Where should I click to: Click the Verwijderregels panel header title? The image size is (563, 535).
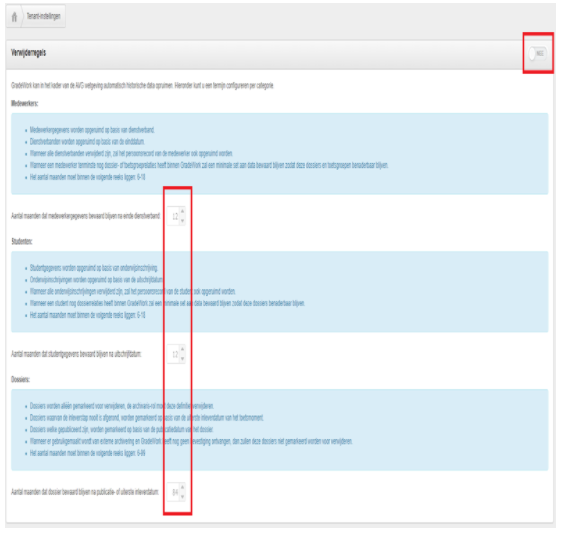28,53
